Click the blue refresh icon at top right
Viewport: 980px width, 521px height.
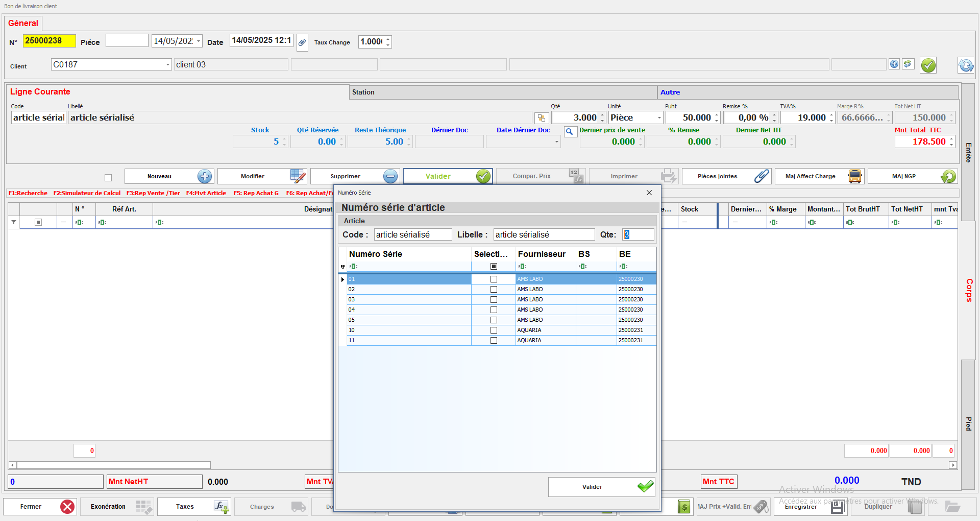965,65
